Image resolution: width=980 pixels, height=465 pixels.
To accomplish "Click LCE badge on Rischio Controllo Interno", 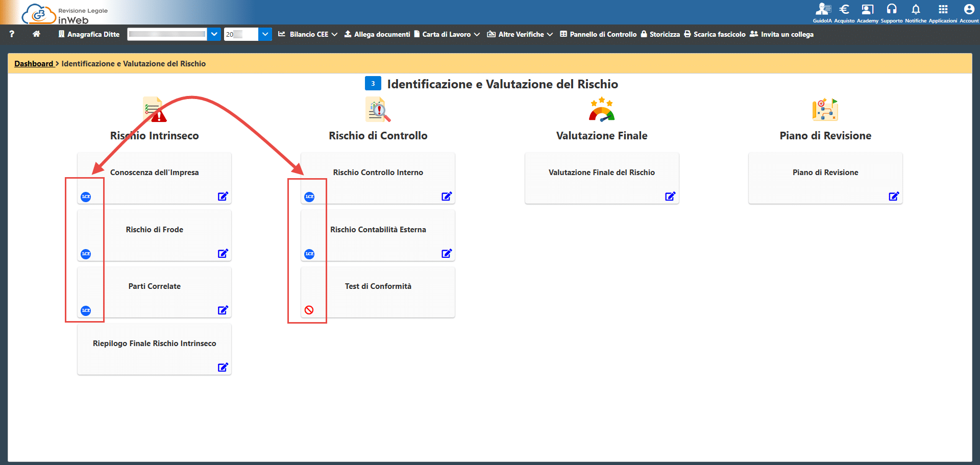I will [309, 197].
